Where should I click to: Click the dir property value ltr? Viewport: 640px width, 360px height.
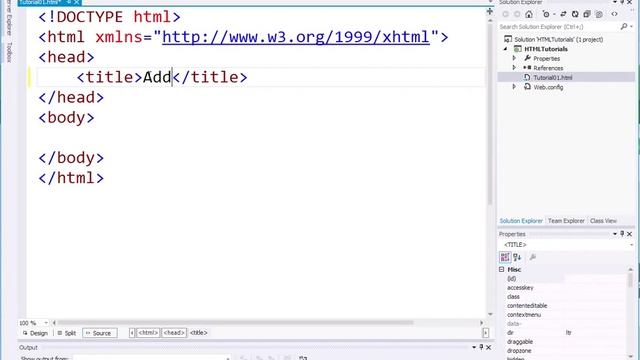point(568,333)
